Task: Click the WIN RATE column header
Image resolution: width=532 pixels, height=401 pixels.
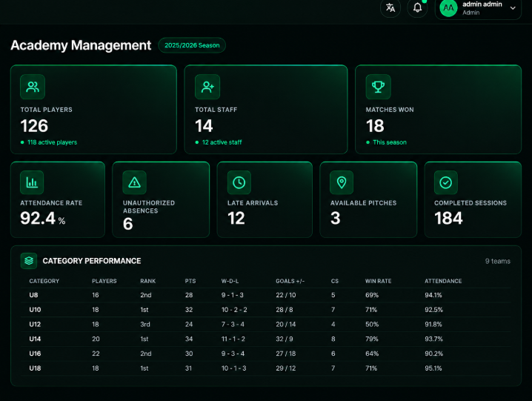Action: pos(378,281)
